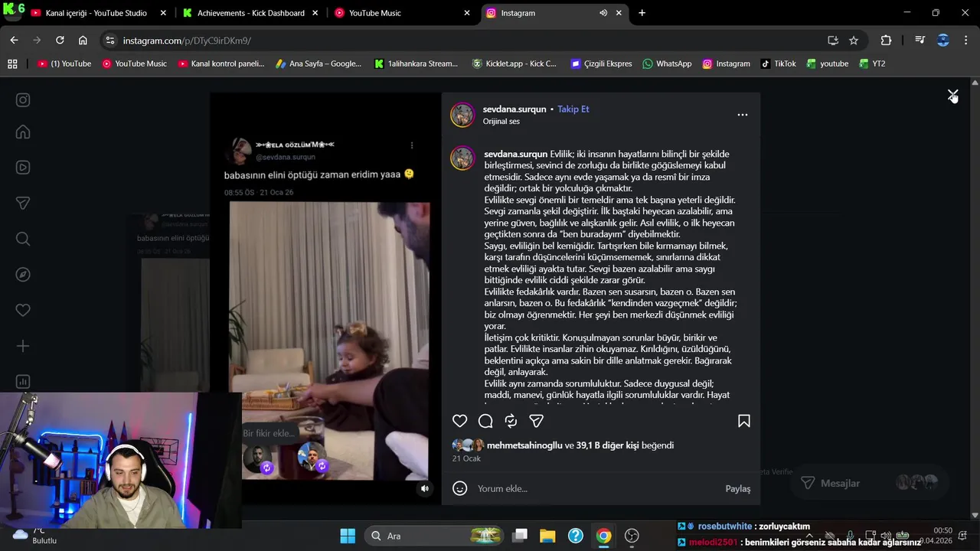Open Explore compass icon in sidebar

(23, 275)
